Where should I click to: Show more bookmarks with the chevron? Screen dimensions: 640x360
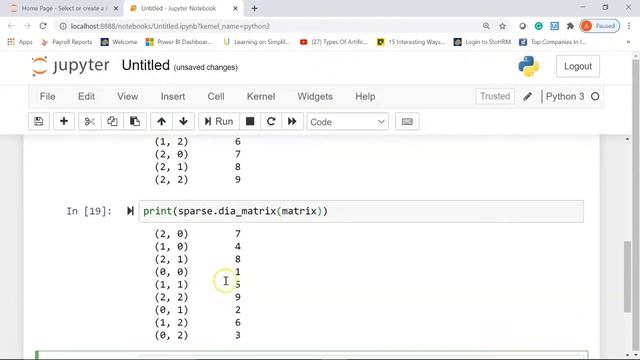pos(628,42)
